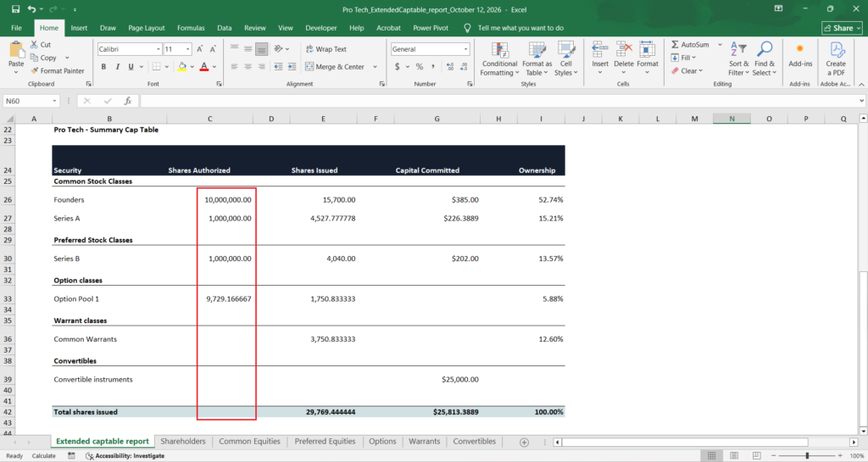
Task: Click the Save icon in title bar
Action: (x=15, y=9)
